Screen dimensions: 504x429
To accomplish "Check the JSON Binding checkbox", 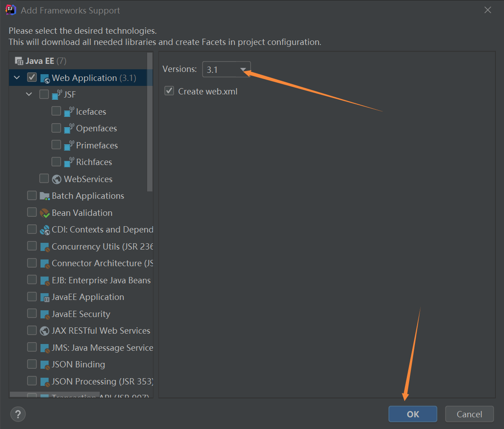I will pos(32,364).
